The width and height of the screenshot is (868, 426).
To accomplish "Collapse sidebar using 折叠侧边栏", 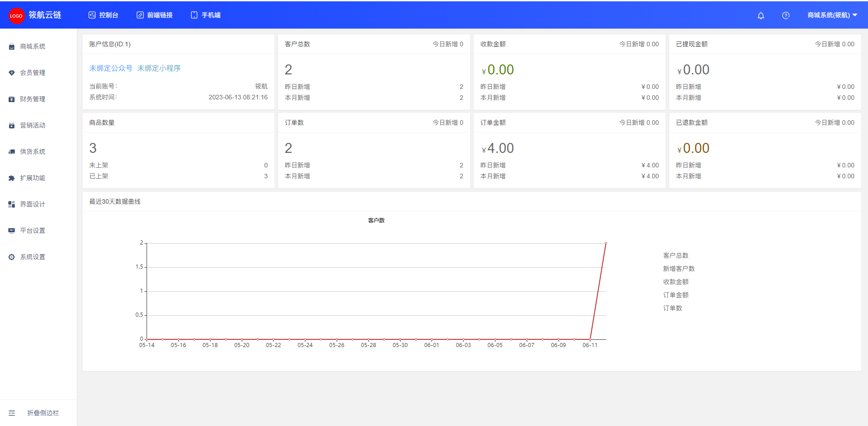I will 43,413.
